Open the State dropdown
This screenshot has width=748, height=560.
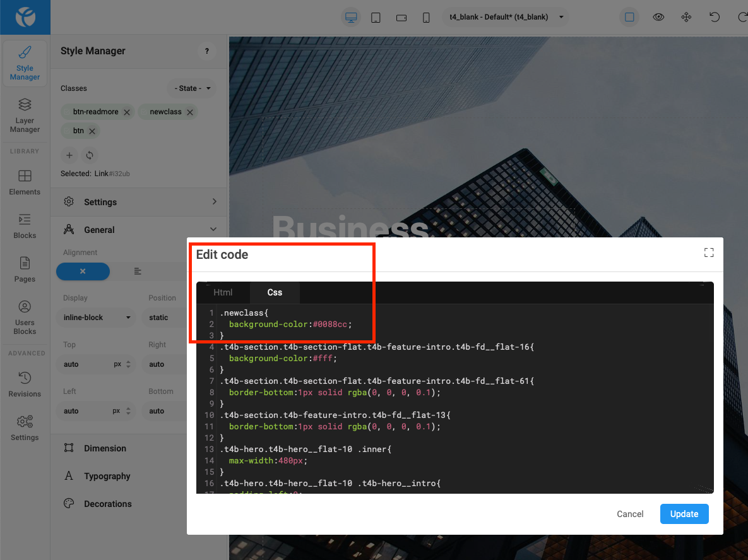point(192,88)
